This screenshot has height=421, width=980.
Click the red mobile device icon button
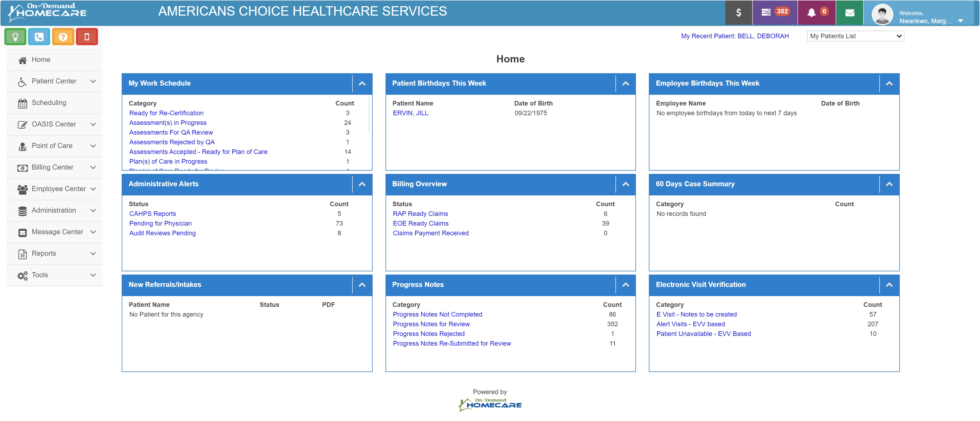pyautogui.click(x=87, y=37)
